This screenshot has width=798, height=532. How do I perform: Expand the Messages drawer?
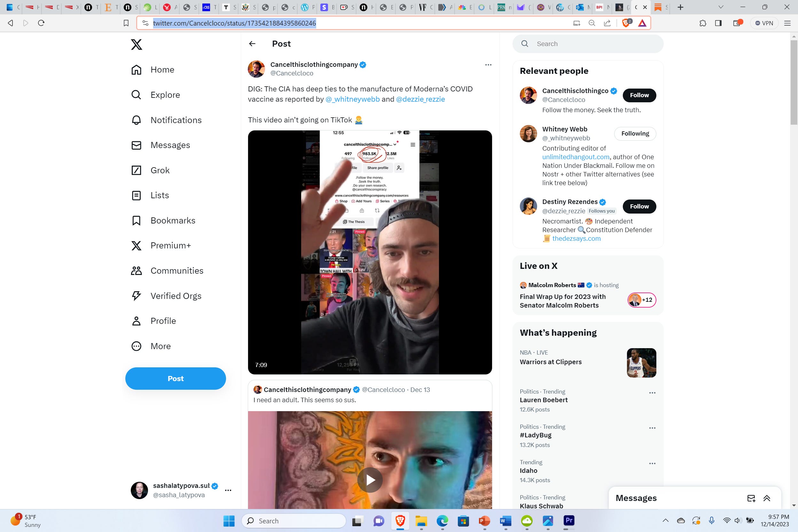pyautogui.click(x=767, y=498)
